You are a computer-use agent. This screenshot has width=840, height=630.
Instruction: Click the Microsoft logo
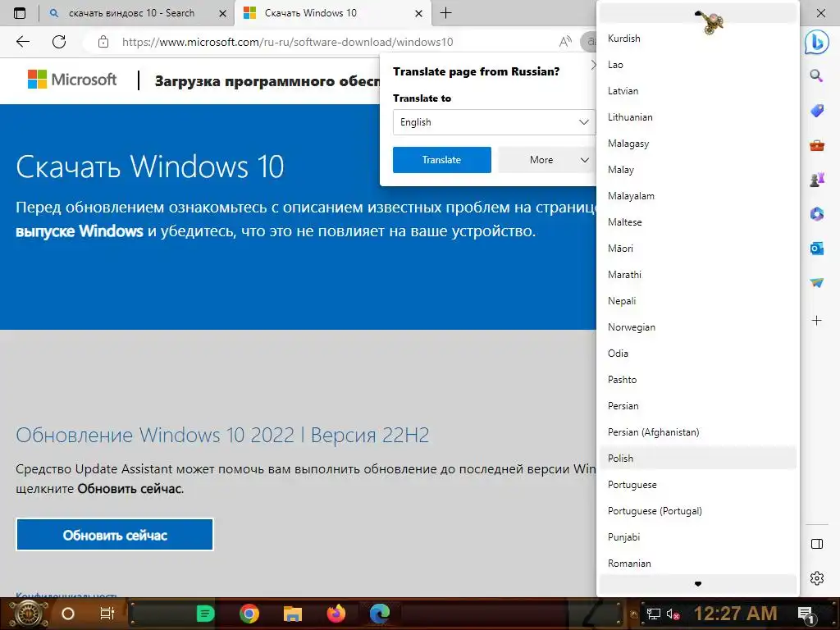click(72, 80)
